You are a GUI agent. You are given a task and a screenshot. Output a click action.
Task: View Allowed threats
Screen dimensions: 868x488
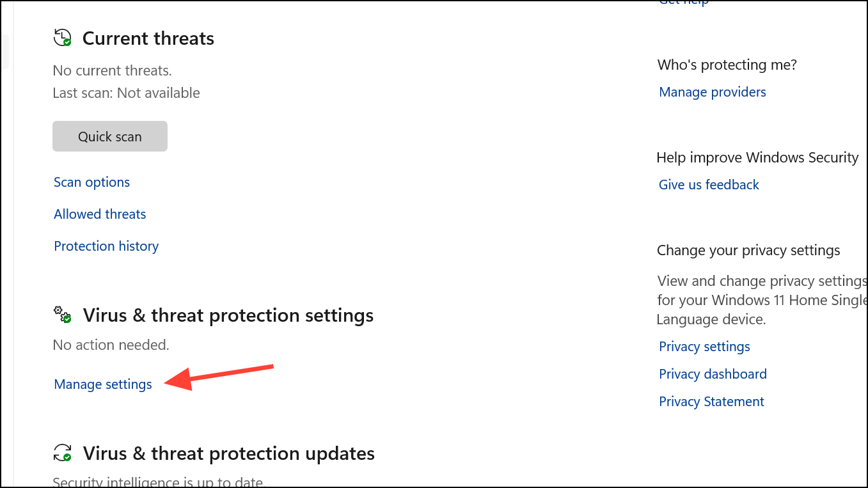click(x=100, y=214)
